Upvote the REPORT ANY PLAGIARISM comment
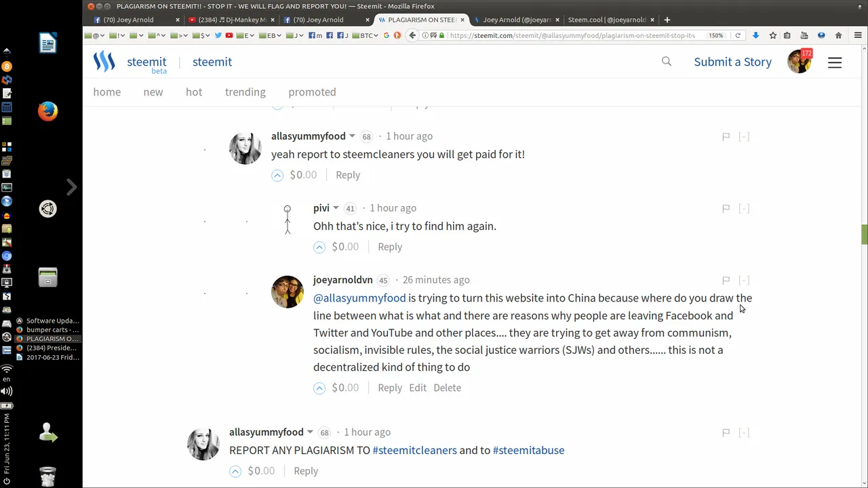 point(235,471)
